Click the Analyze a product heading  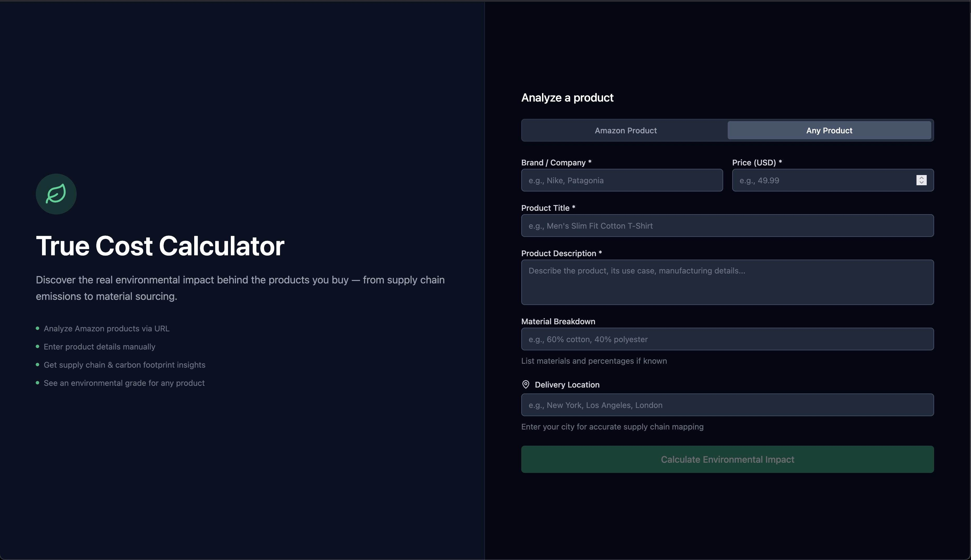click(567, 98)
